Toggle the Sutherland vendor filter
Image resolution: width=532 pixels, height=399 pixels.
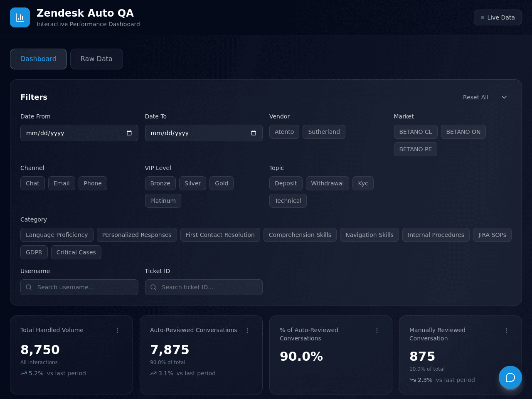(324, 132)
